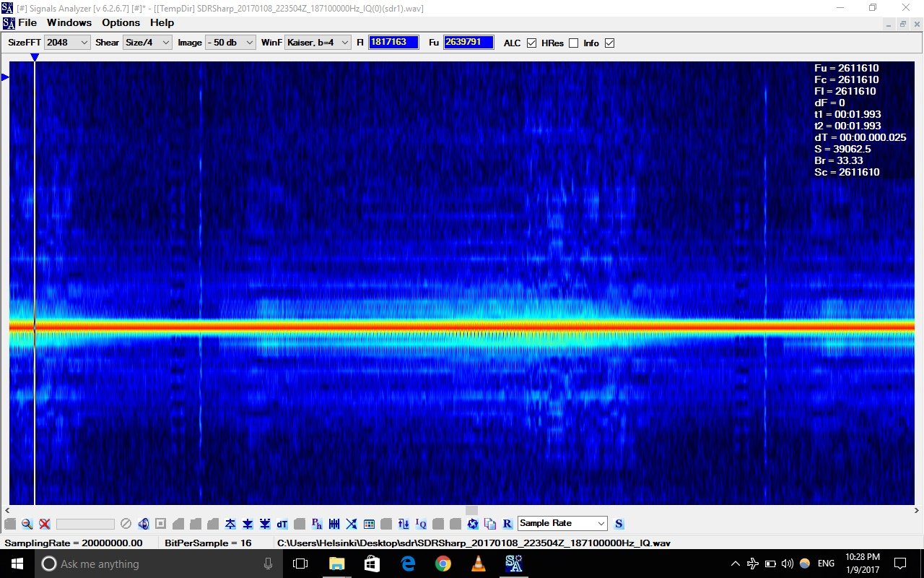
Task: Open the Action Center notifications icon
Action: tap(899, 564)
